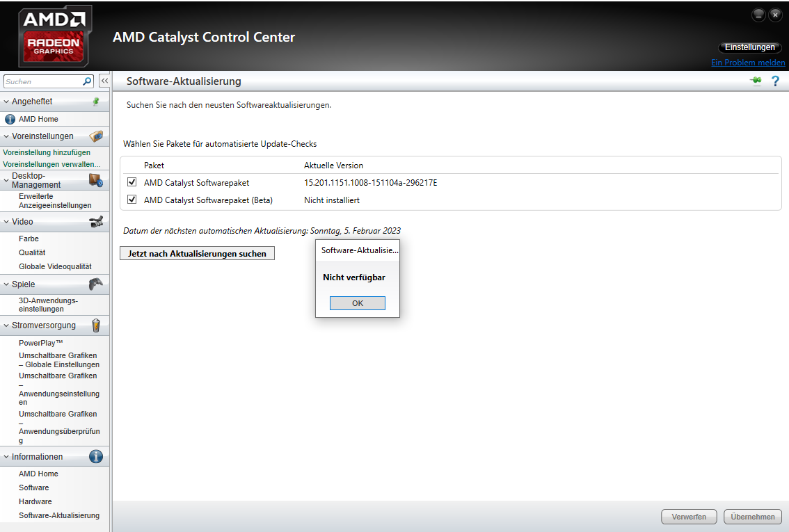
Task: Collapse the Spiele section
Action: click(x=6, y=284)
